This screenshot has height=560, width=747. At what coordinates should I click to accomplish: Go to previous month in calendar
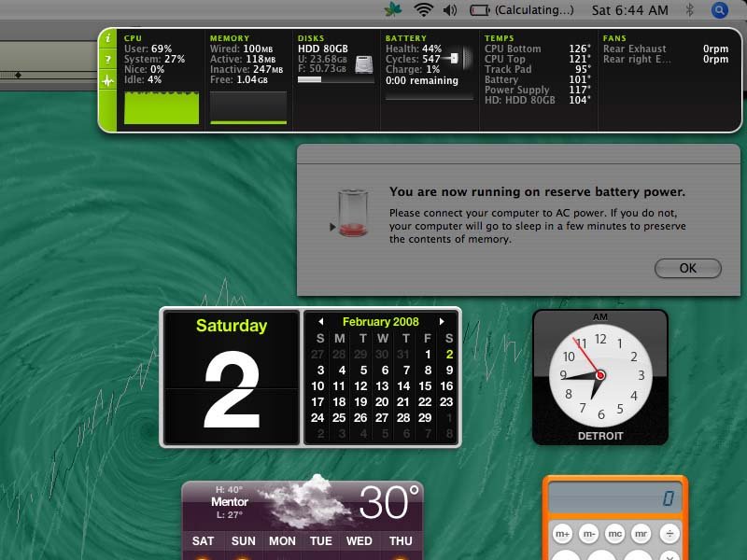[321, 321]
